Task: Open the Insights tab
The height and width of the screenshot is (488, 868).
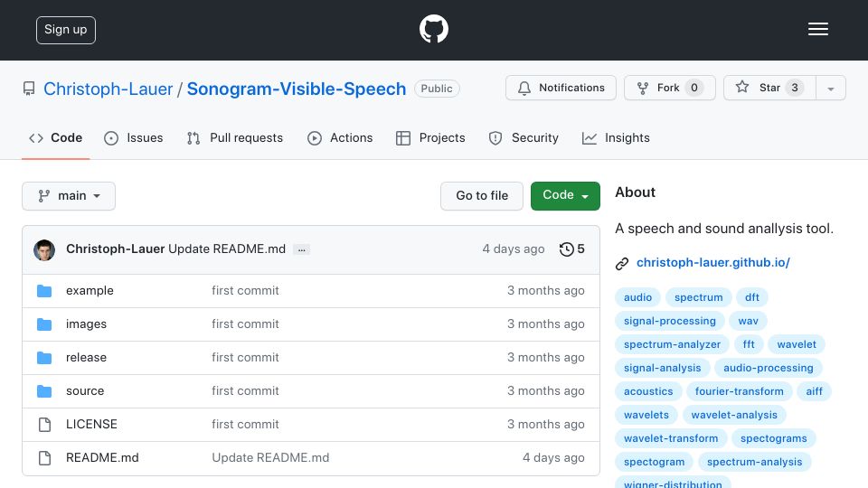Action: [616, 137]
